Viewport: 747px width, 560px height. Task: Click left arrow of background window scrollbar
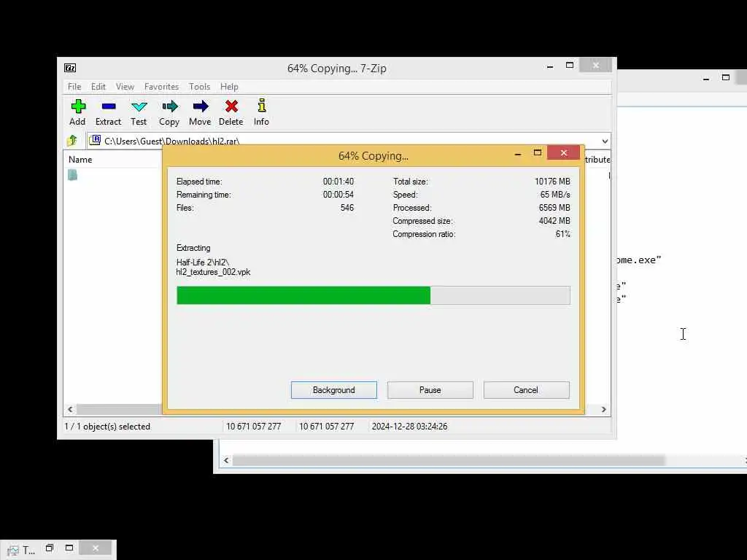(226, 461)
